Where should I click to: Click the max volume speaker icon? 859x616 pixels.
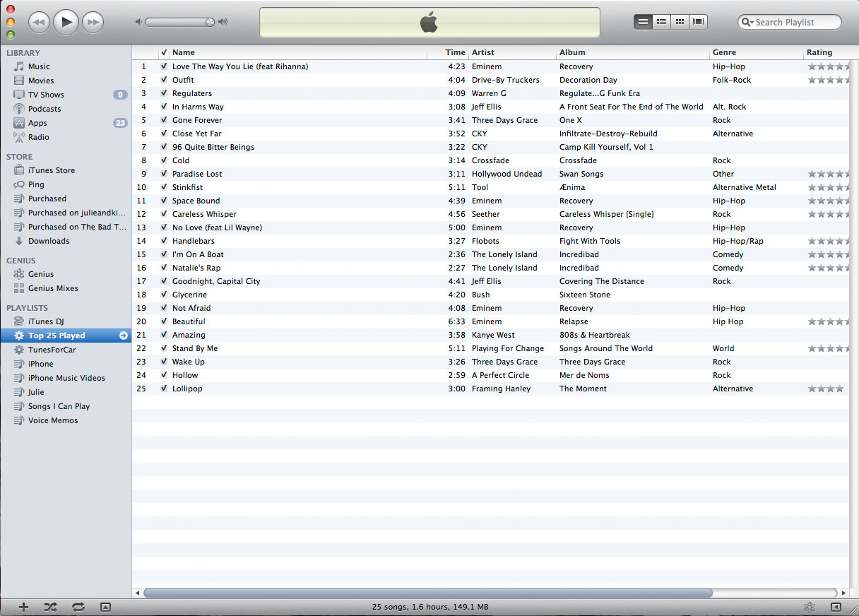pyautogui.click(x=223, y=22)
